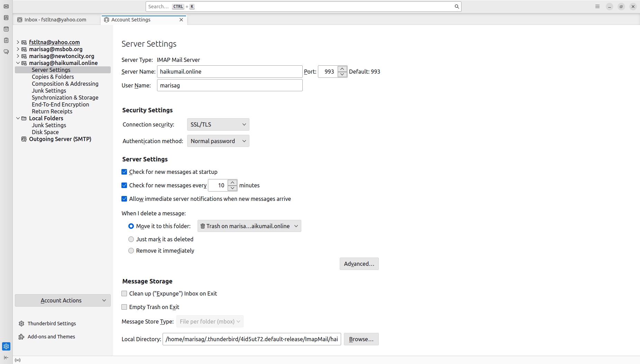Select Remove it immediately option
The height and width of the screenshot is (364, 640).
pyautogui.click(x=131, y=251)
